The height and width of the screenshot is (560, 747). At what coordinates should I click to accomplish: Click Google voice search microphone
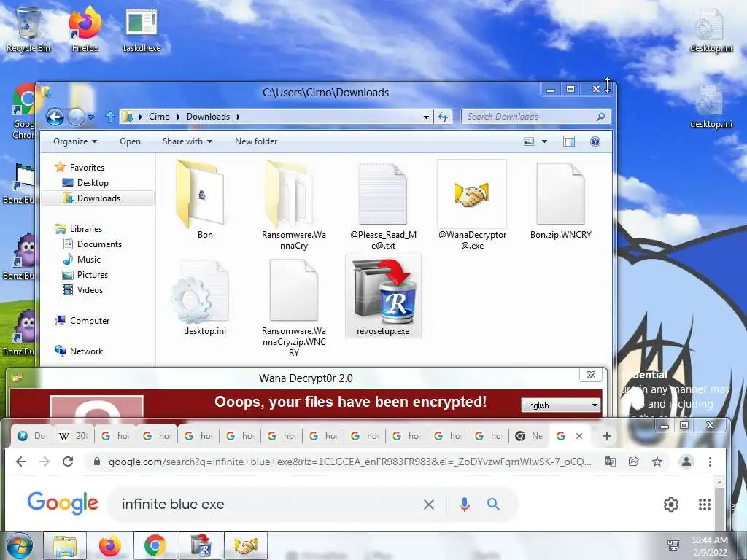[465, 505]
